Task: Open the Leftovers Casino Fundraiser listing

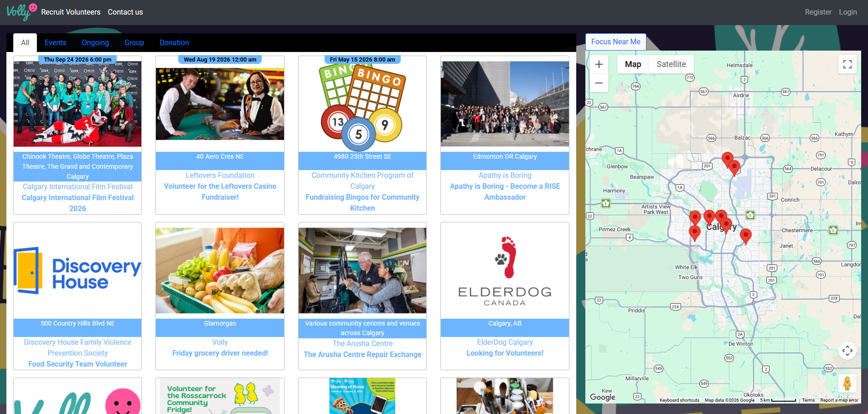Action: coord(220,191)
